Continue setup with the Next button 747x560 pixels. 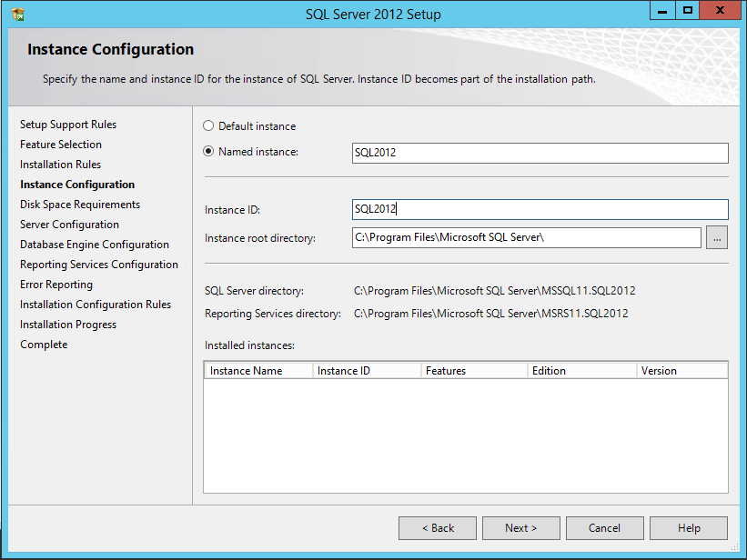pos(521,528)
